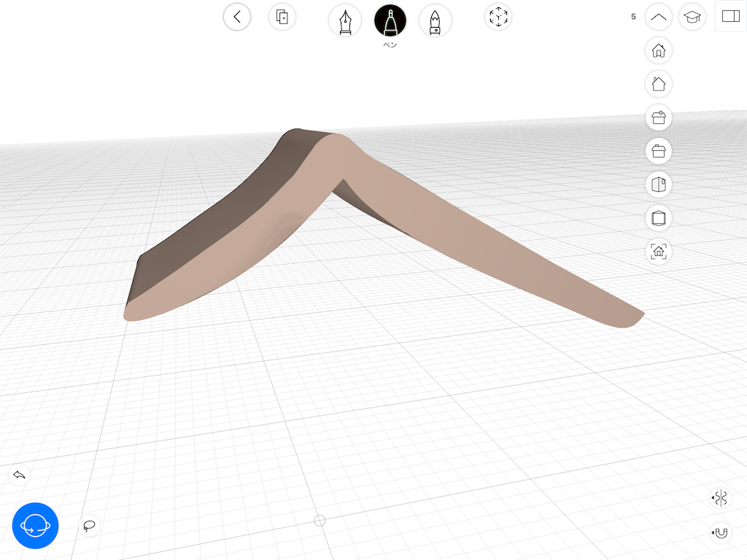Choose the fourth house view with flat roof
The width and height of the screenshot is (747, 560).
click(x=659, y=151)
